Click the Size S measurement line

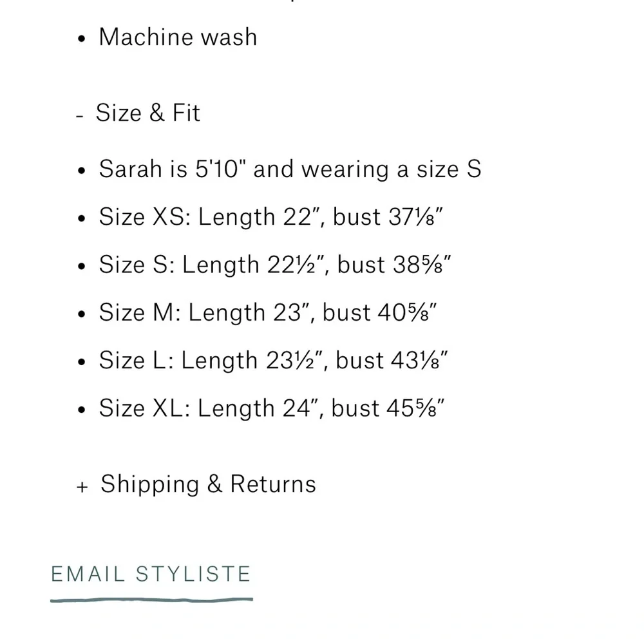pyautogui.click(x=274, y=265)
